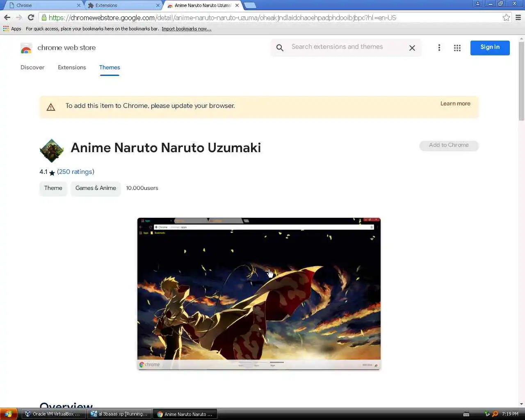This screenshot has width=525, height=420.
Task: Click the Add to Chrome button
Action: pyautogui.click(x=449, y=145)
